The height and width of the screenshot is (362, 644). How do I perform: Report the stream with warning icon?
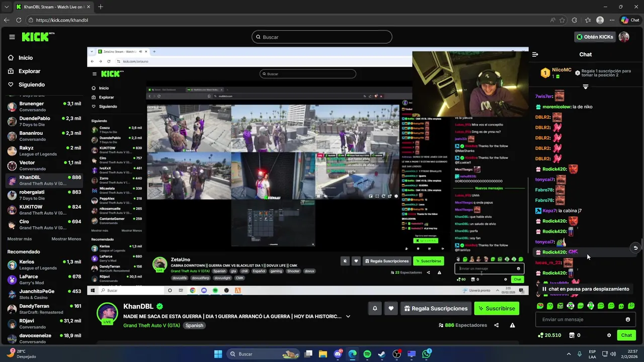pos(512,325)
